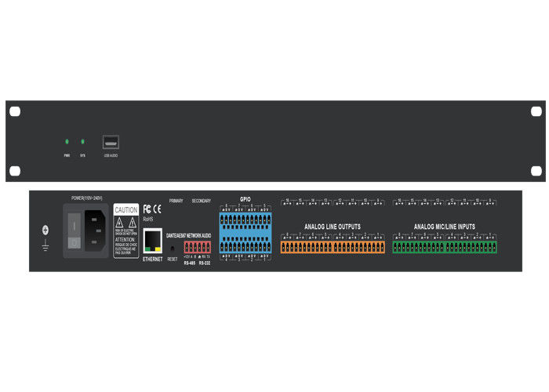Click the ANALOG LINE OUTPUTS label
Image resolution: width=549 pixels, height=392 pixels.
tap(333, 226)
